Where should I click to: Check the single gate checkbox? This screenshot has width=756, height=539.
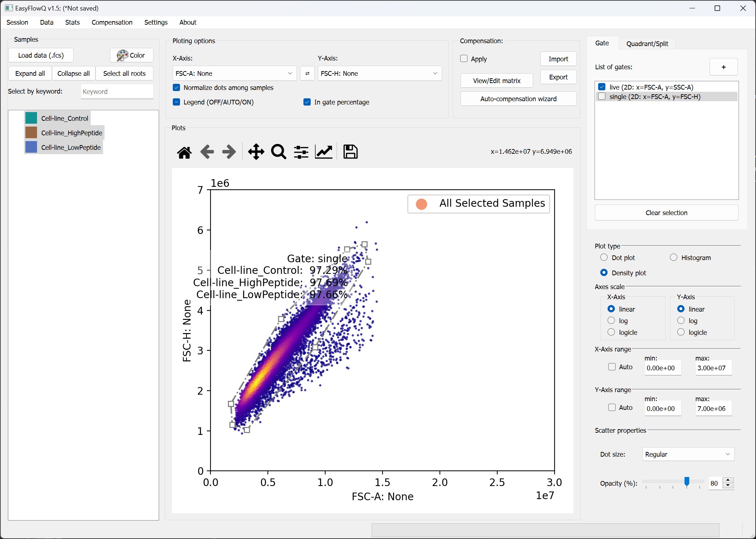click(x=602, y=96)
